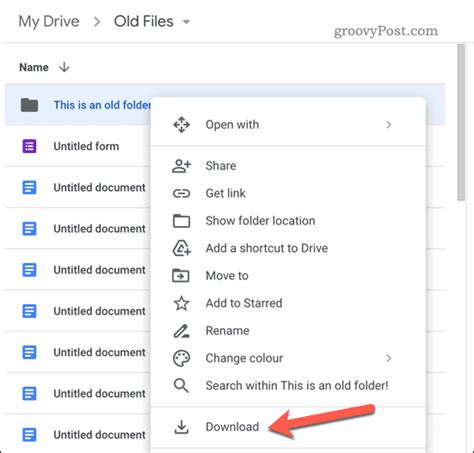Choose Download from the context menu
The image size is (474, 453).
(288, 427)
